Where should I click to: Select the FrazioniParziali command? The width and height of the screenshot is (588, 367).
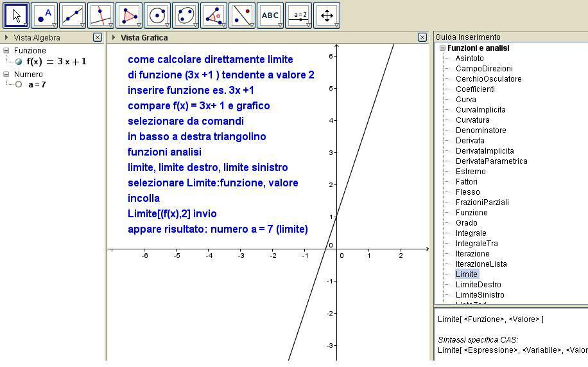(x=482, y=202)
